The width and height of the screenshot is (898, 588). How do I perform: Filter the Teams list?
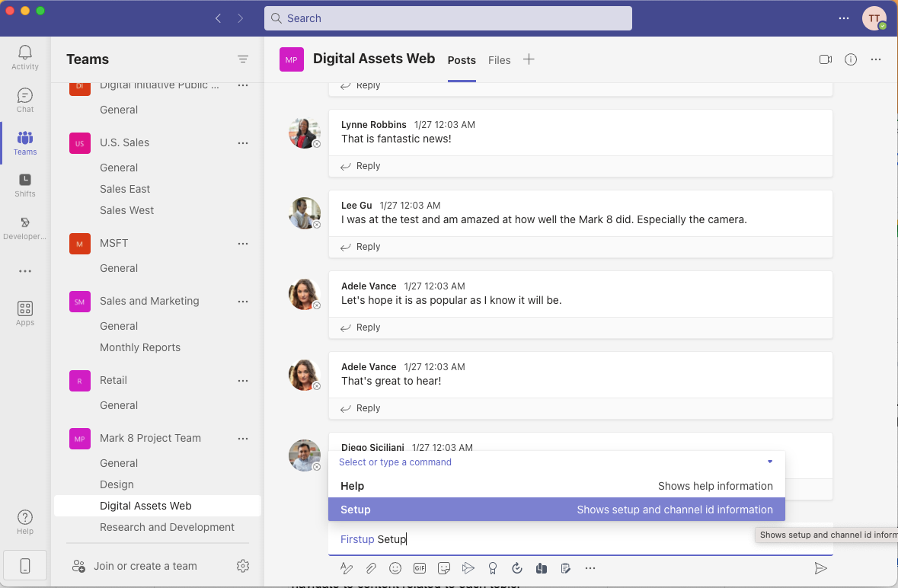[243, 59]
